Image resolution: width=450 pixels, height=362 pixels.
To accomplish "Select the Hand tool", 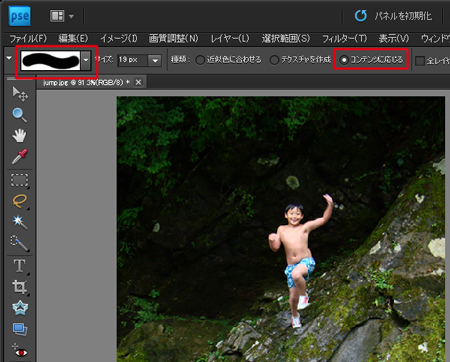I will coord(19,135).
